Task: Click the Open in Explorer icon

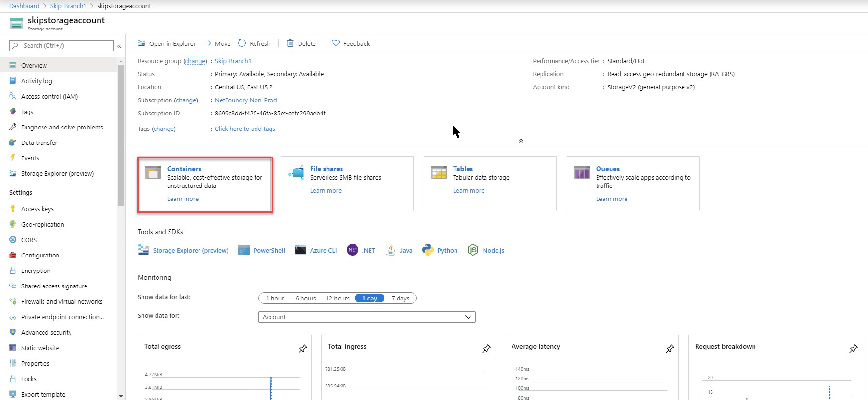Action: pos(142,43)
